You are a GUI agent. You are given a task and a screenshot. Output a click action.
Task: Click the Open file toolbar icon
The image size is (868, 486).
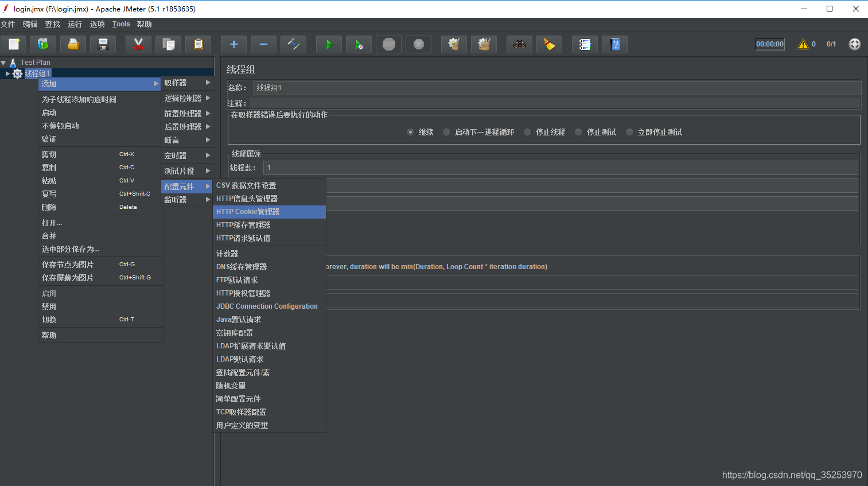pyautogui.click(x=73, y=44)
